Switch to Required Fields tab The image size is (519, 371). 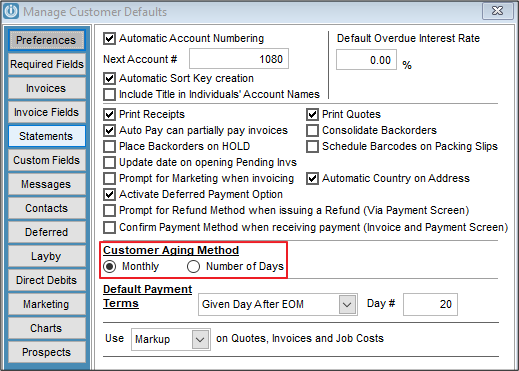pyautogui.click(x=46, y=64)
